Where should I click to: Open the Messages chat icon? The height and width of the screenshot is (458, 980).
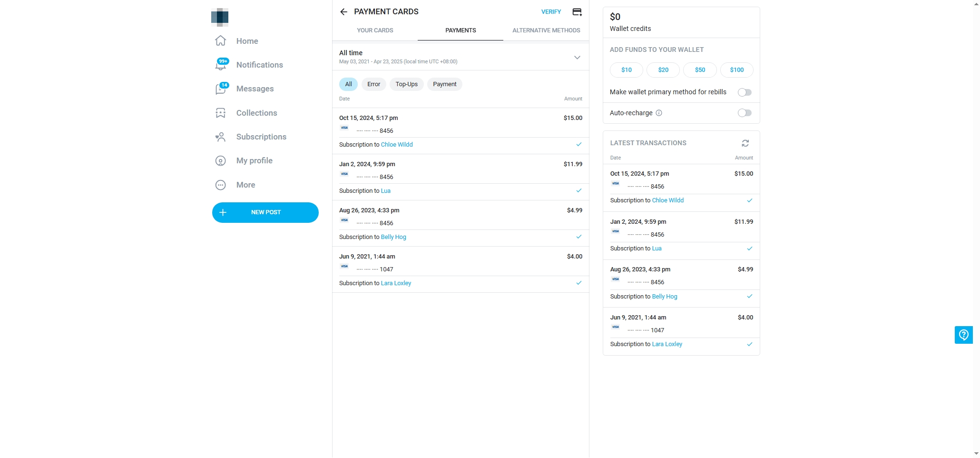[x=221, y=89]
